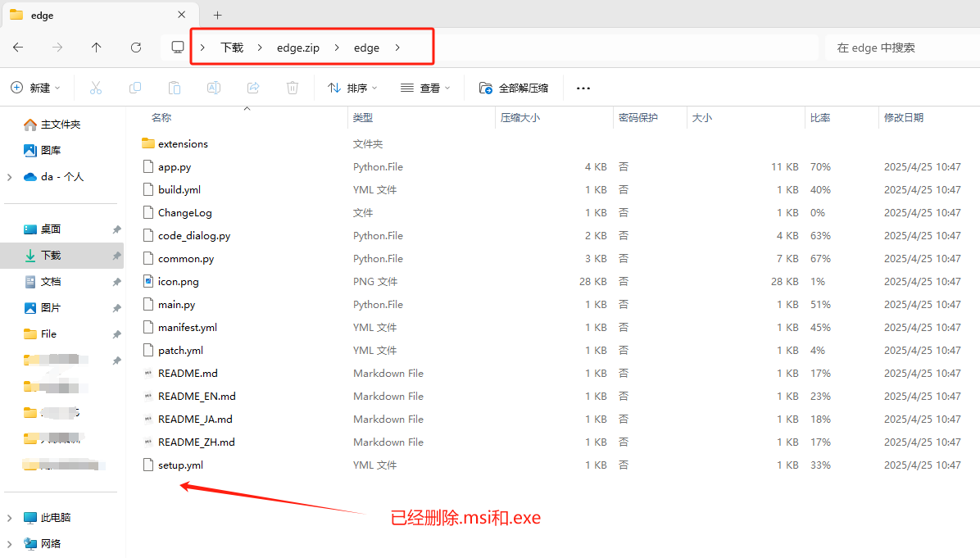Select the code_dialog.py file
980x558 pixels.
point(193,235)
